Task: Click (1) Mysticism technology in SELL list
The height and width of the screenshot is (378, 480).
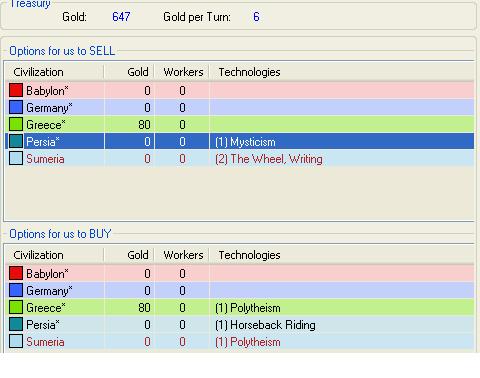Action: (x=245, y=142)
